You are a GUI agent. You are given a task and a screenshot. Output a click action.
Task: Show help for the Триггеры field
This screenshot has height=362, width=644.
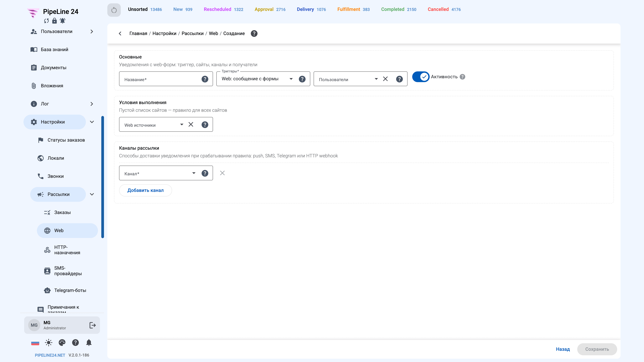click(x=302, y=79)
